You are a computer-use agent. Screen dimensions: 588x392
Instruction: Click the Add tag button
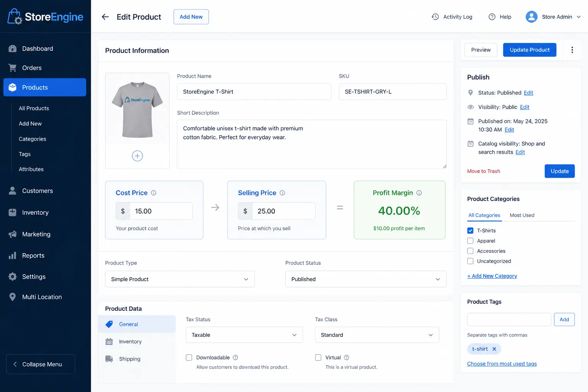pos(564,319)
